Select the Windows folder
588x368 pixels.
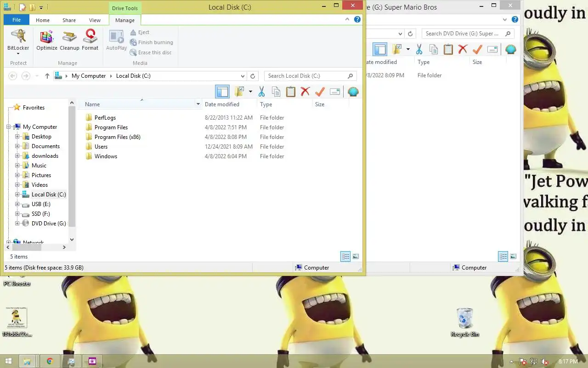pos(106,156)
